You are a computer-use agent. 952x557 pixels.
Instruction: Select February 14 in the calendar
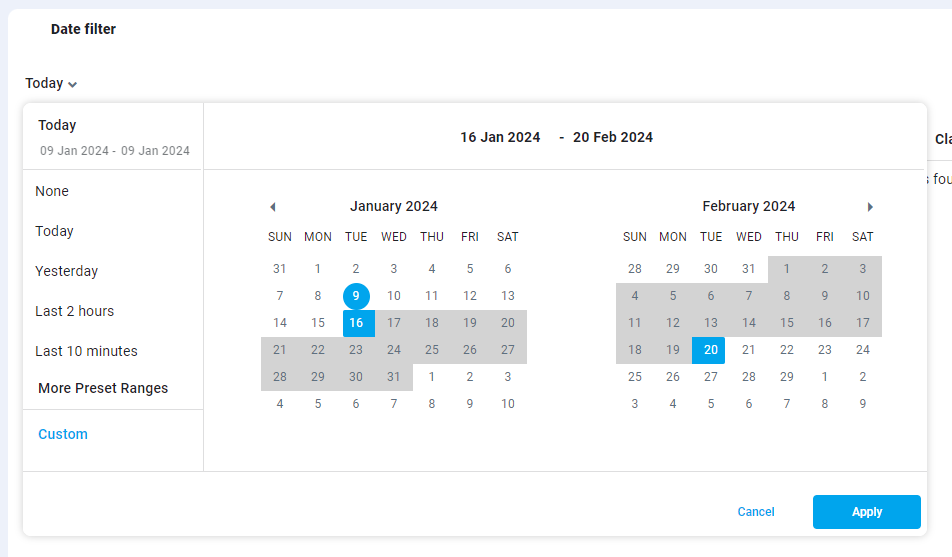pyautogui.click(x=749, y=323)
